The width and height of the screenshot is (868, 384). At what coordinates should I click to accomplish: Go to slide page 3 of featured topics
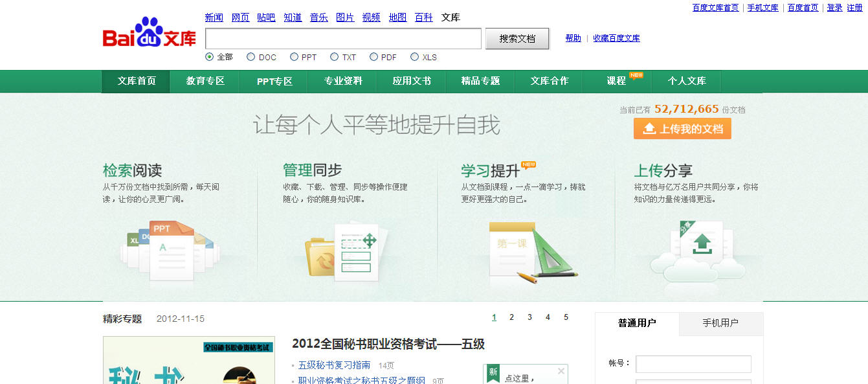(529, 317)
